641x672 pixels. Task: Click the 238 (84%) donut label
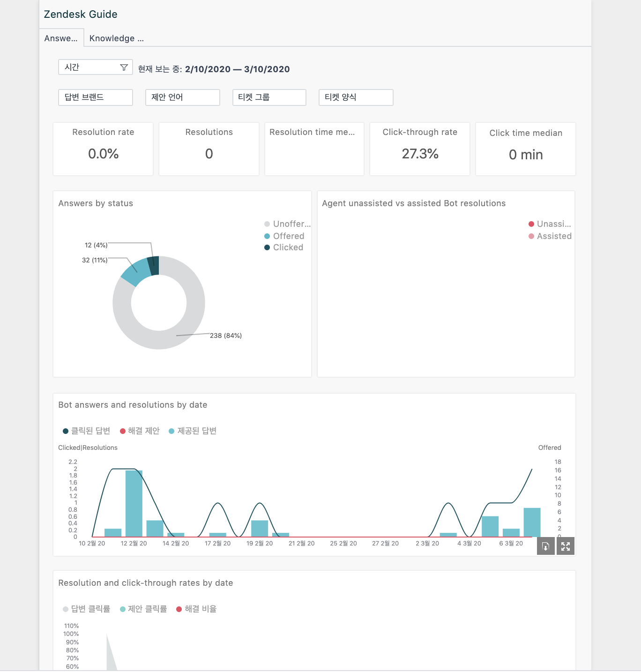pos(226,336)
